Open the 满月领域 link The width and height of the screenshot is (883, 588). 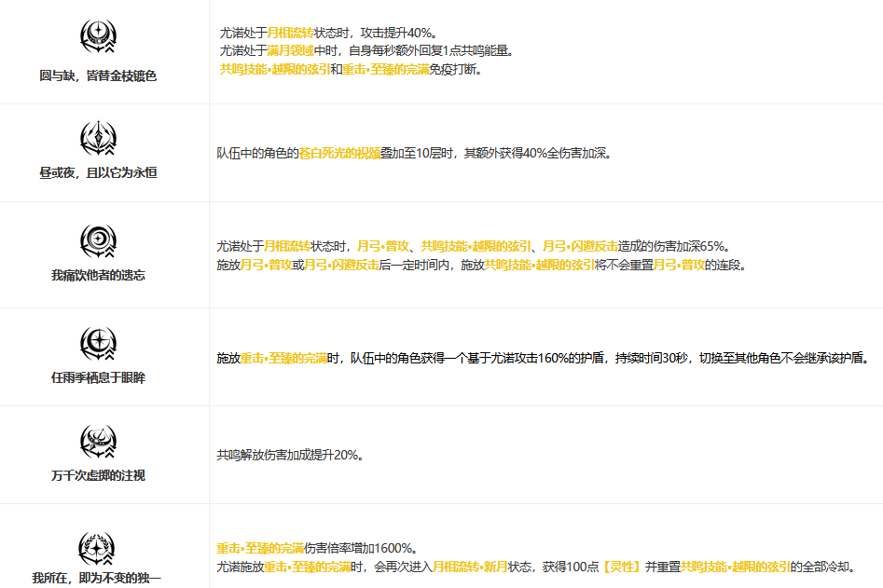coord(290,50)
